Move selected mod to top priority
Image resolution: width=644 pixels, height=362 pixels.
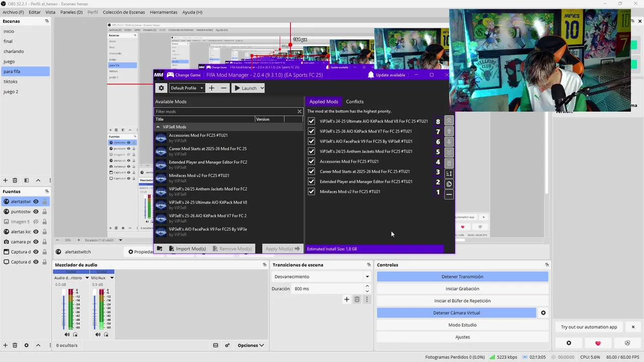(x=449, y=121)
